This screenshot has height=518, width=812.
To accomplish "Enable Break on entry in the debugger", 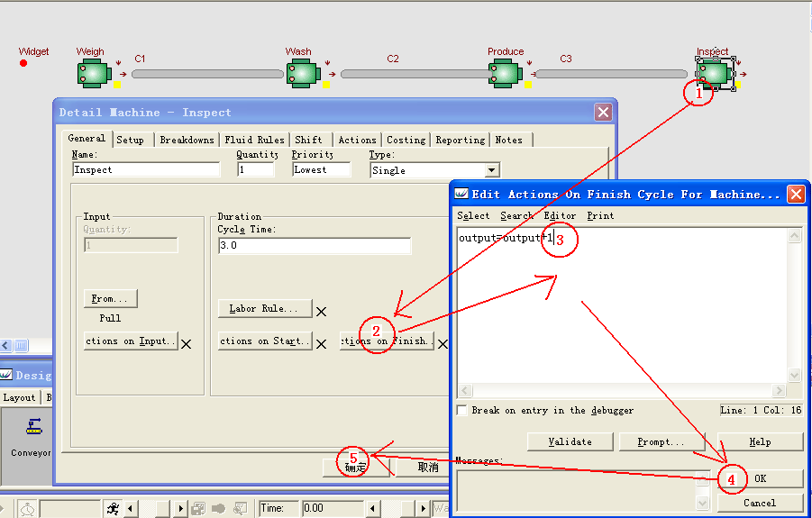I will click(462, 411).
